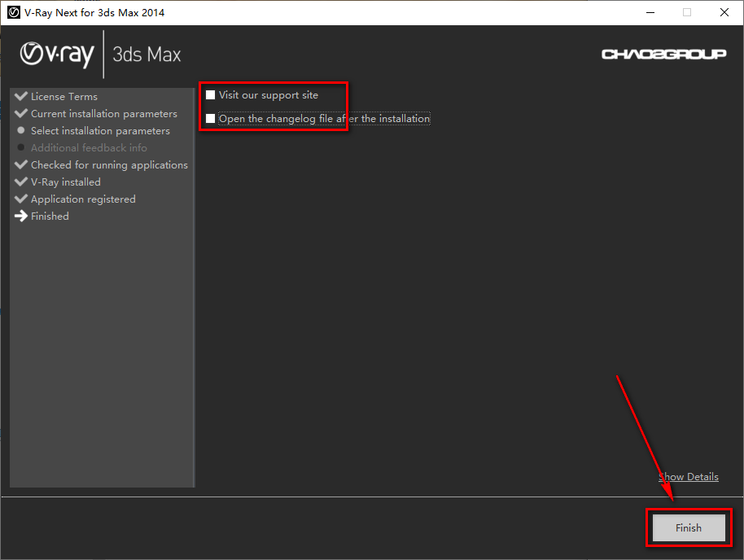
Task: Select the Current installation parameters step
Action: click(x=103, y=113)
